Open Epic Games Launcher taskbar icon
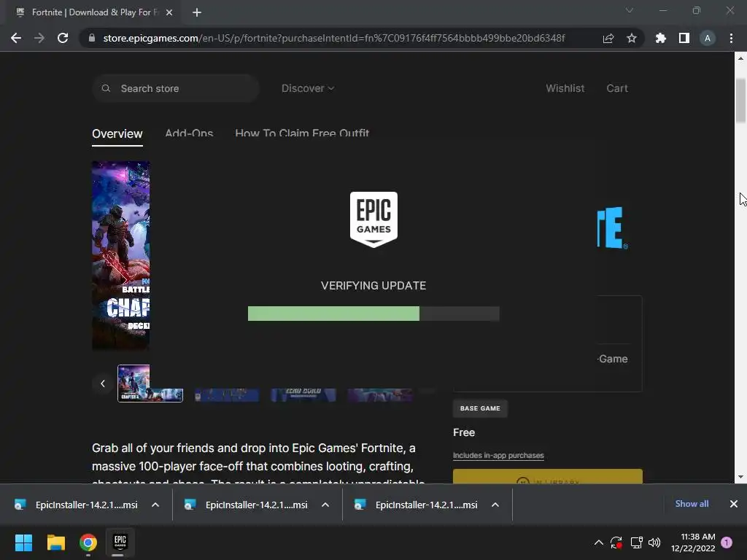747x560 pixels. 120,542
